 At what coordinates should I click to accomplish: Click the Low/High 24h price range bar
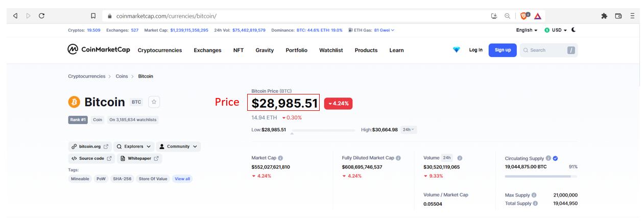pyautogui.click(x=323, y=130)
